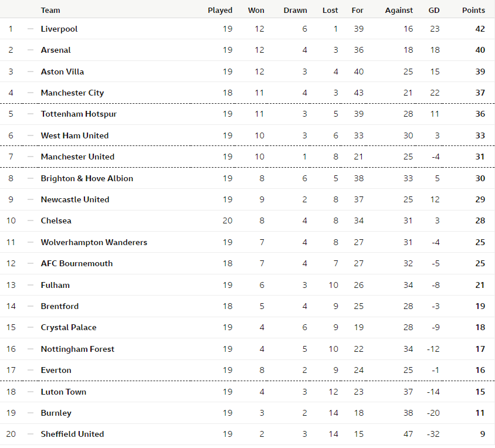Open Brighton & Hove Albion page
495x448 pixels.
(87, 179)
